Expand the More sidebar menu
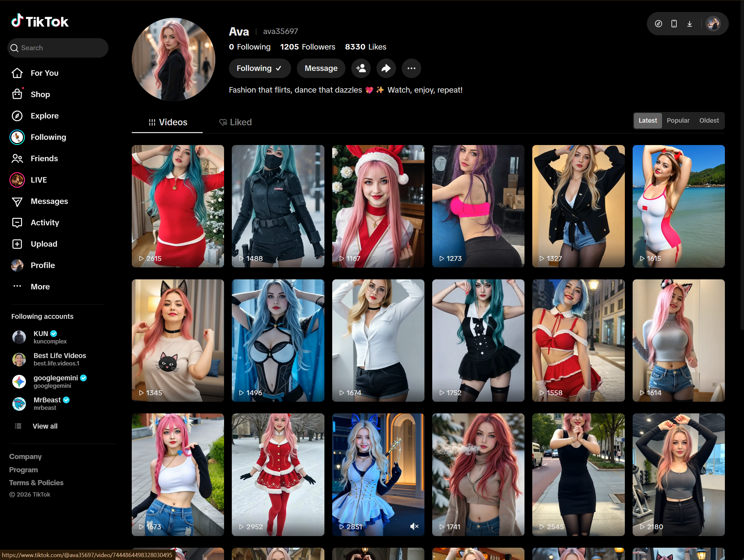This screenshot has height=560, width=744. click(40, 286)
